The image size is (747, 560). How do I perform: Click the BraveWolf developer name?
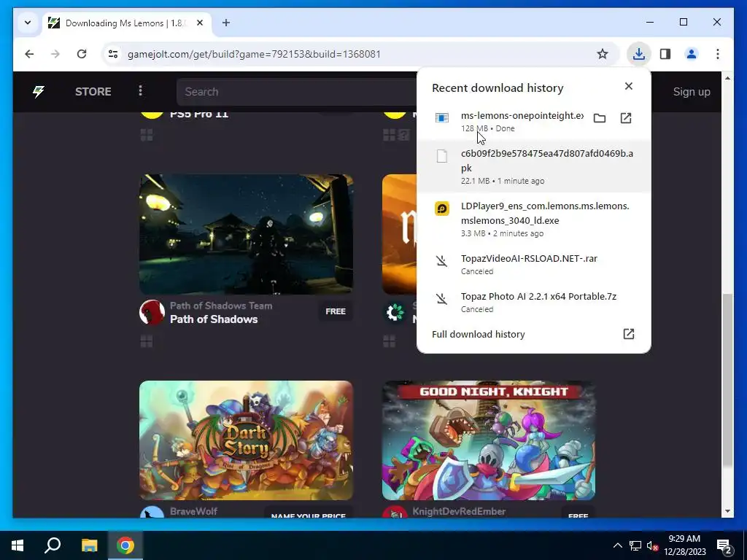pos(193,511)
